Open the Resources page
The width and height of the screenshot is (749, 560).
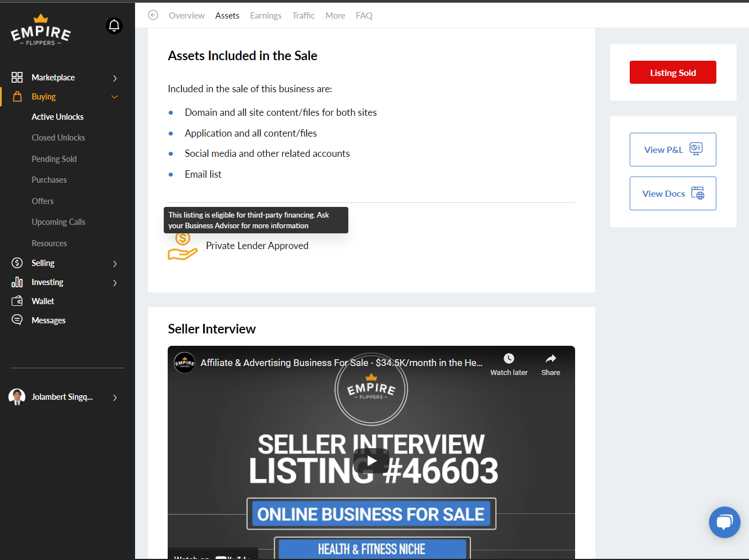click(49, 243)
